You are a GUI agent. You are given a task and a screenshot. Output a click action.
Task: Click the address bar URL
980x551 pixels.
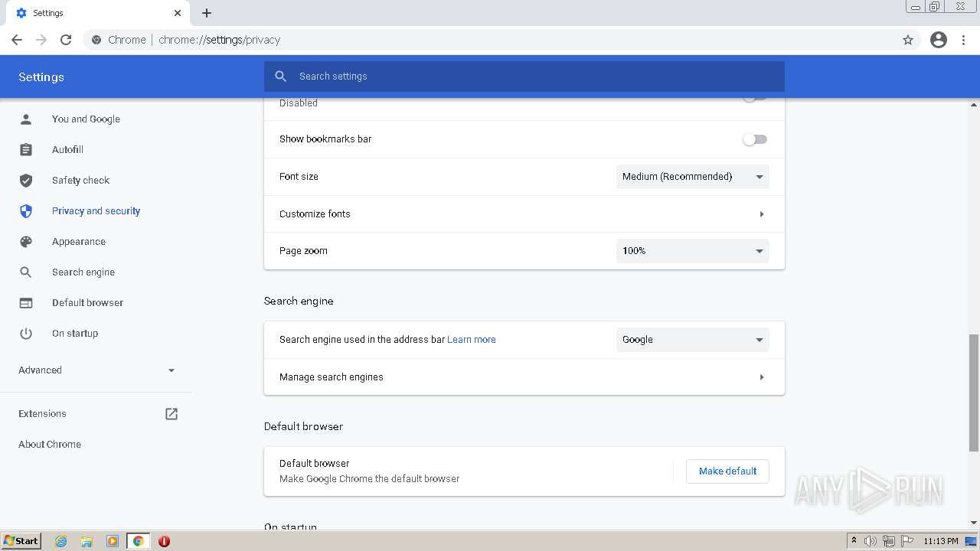tap(220, 40)
